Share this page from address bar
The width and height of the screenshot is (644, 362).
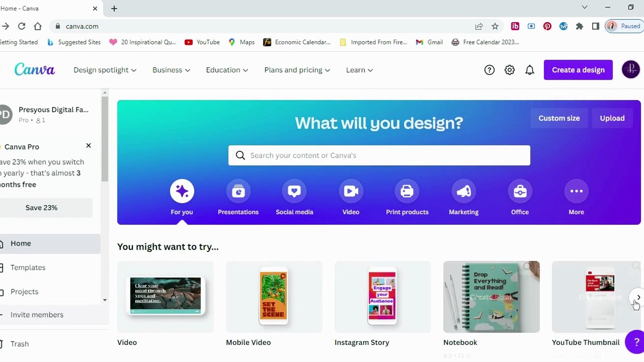(479, 26)
